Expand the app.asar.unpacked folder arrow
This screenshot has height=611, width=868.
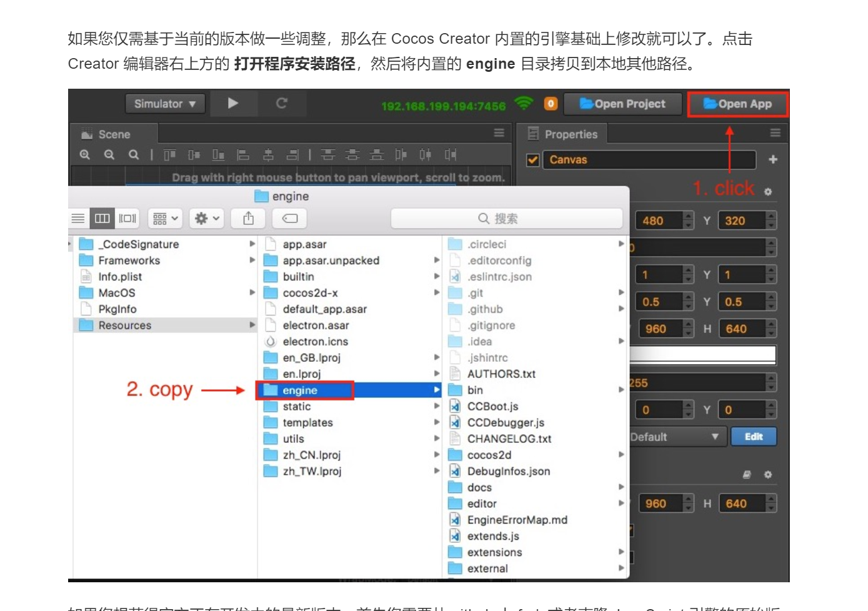coord(437,261)
